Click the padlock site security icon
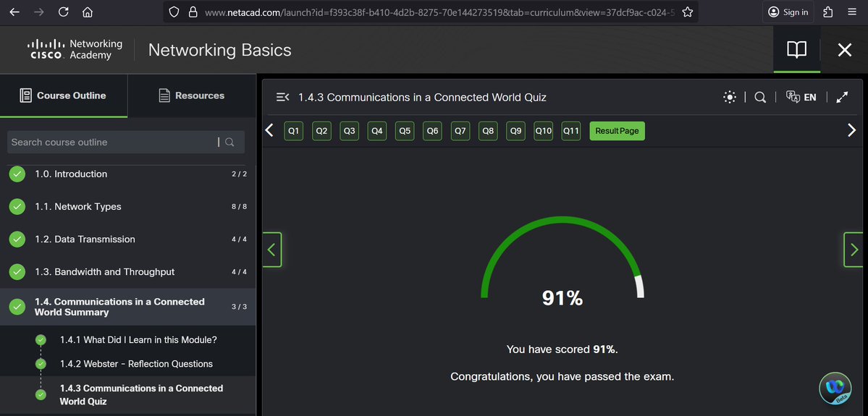This screenshot has height=416, width=868. pyautogui.click(x=193, y=12)
